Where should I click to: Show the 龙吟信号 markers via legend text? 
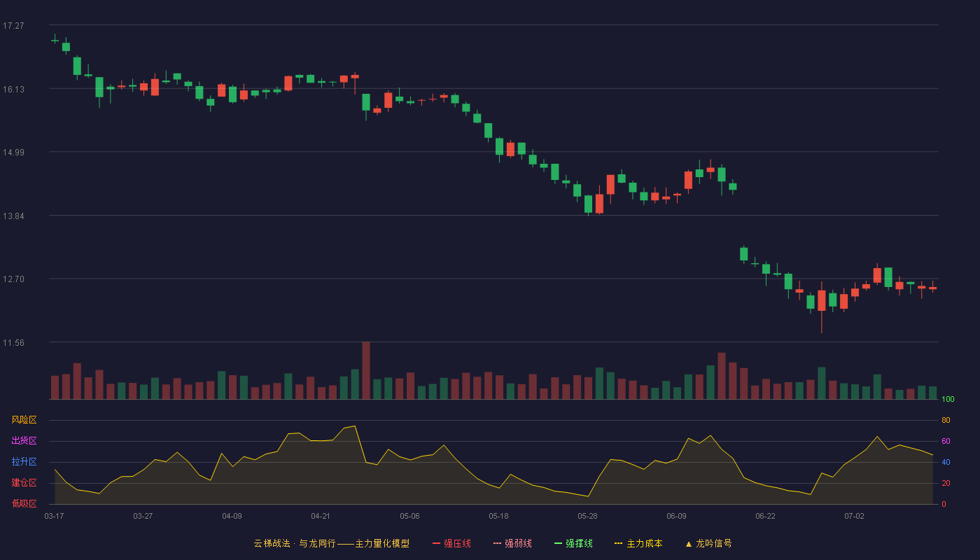coord(713,543)
